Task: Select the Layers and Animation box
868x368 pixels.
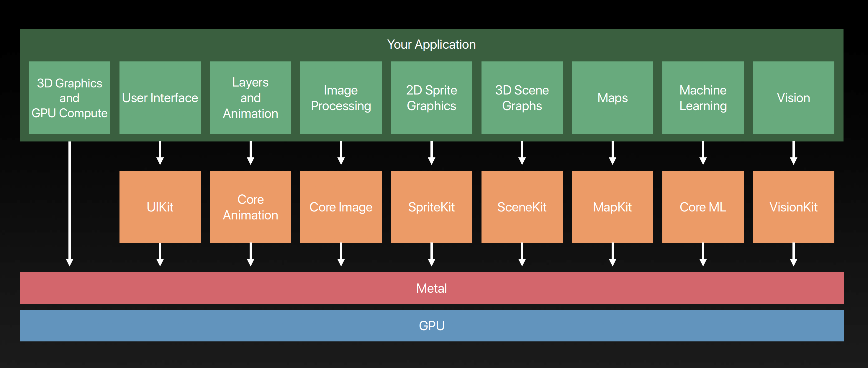Action: click(x=250, y=98)
